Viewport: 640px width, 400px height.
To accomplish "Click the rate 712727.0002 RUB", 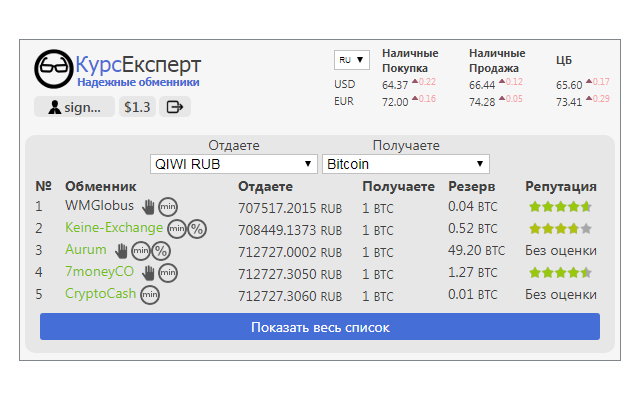I will click(x=290, y=253).
